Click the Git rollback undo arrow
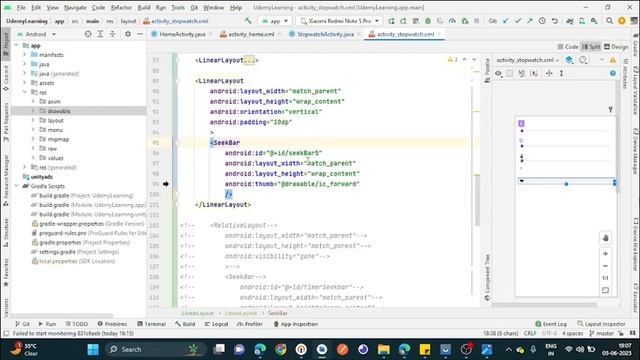 [x=554, y=21]
